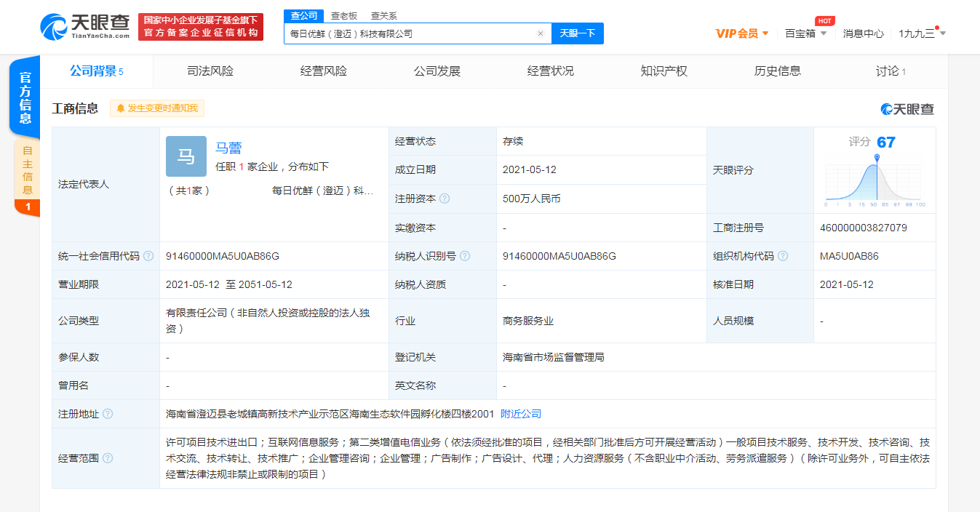This screenshot has height=512, width=980.
Task: Click question icon next to 注册地址
Action: coord(107,414)
